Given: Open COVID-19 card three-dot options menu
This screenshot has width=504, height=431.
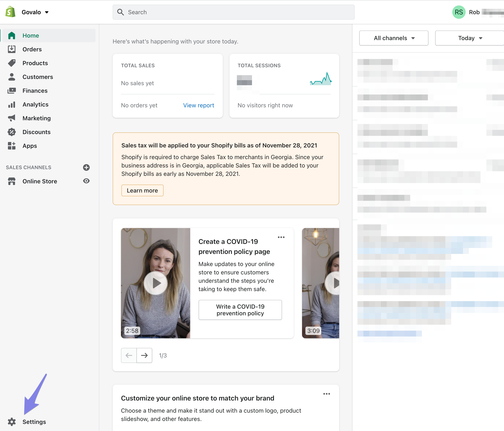Looking at the screenshot, I should tap(281, 237).
